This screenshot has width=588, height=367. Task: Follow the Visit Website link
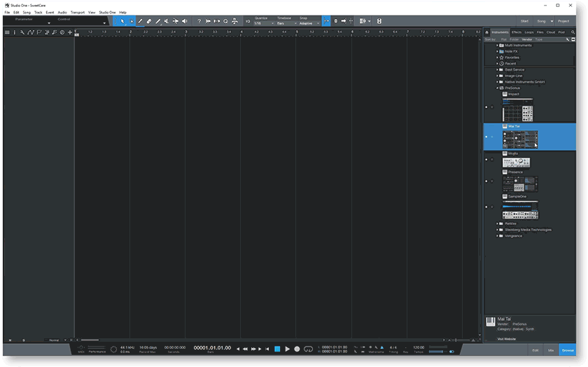pos(506,339)
